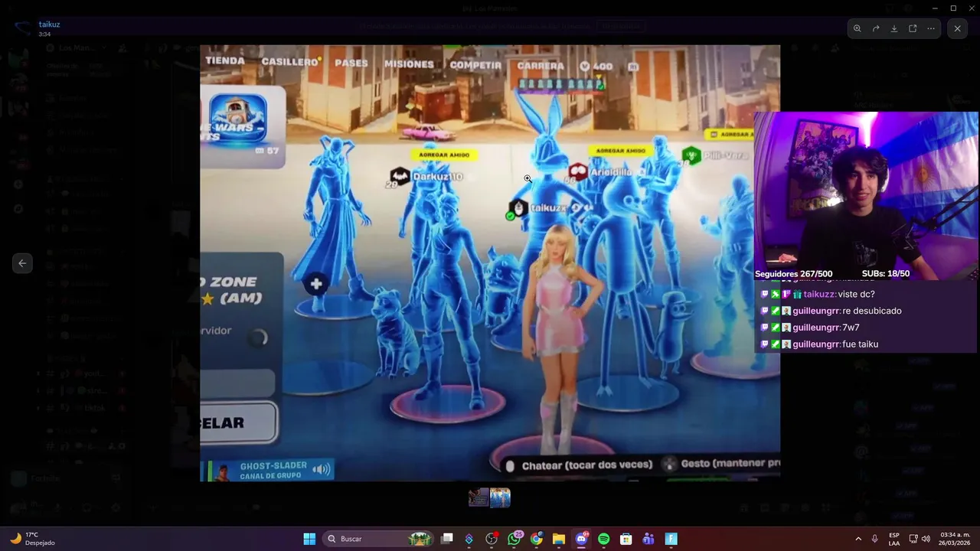Open WhatsApp from the taskbar
The height and width of the screenshot is (551, 980).
(514, 539)
